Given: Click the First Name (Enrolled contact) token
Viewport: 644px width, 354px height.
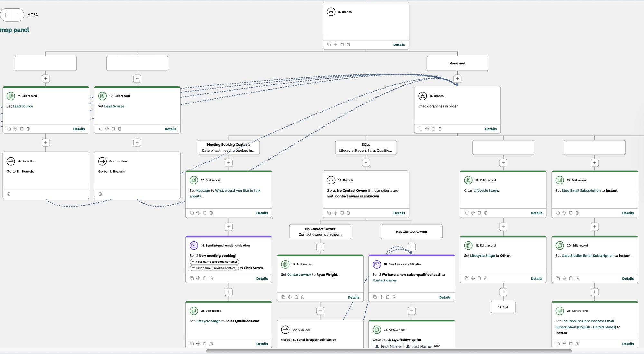Looking at the screenshot, I should point(214,262).
